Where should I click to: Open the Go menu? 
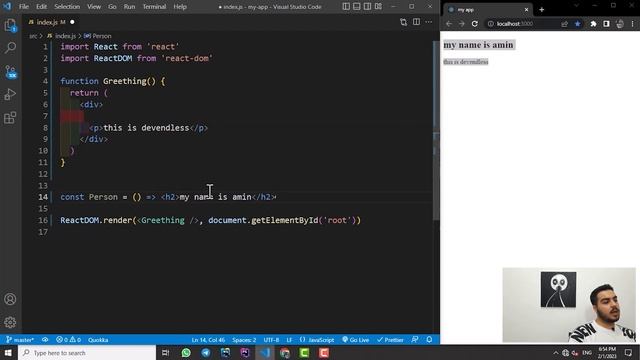click(112, 7)
